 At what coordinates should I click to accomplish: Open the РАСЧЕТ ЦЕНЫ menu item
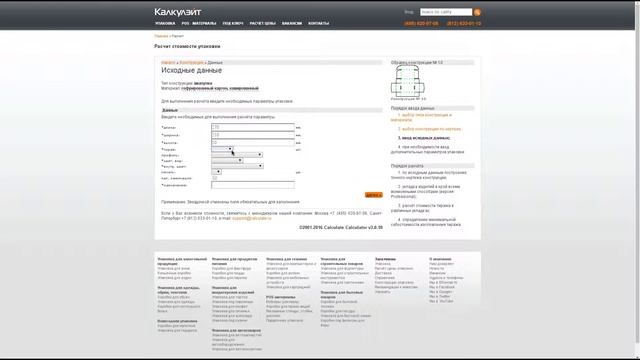tap(262, 23)
